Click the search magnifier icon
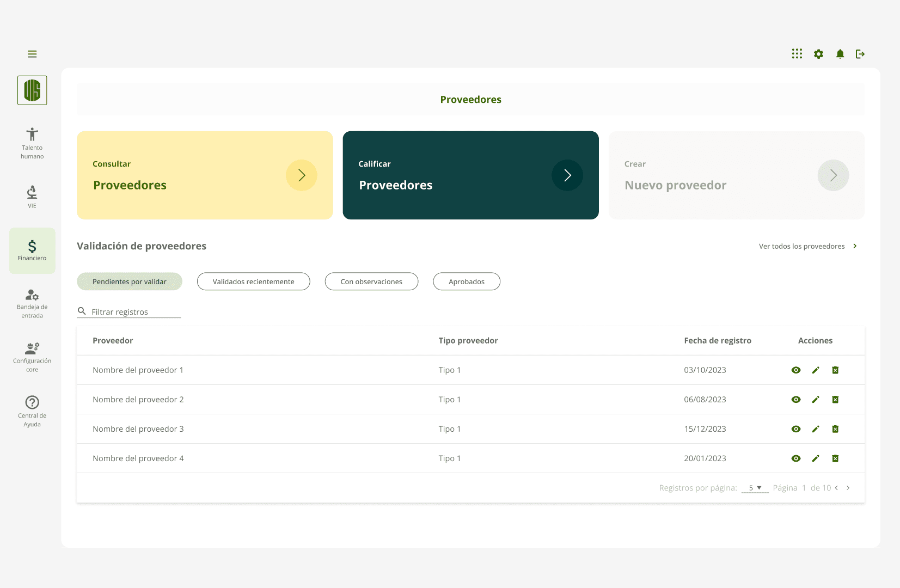Screen dimensions: 900x588 (x=82, y=311)
